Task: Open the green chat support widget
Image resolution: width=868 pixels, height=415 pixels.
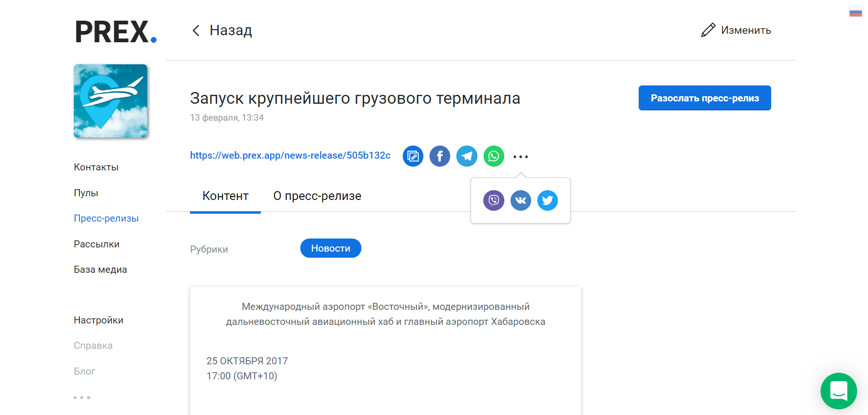Action: tap(838, 391)
